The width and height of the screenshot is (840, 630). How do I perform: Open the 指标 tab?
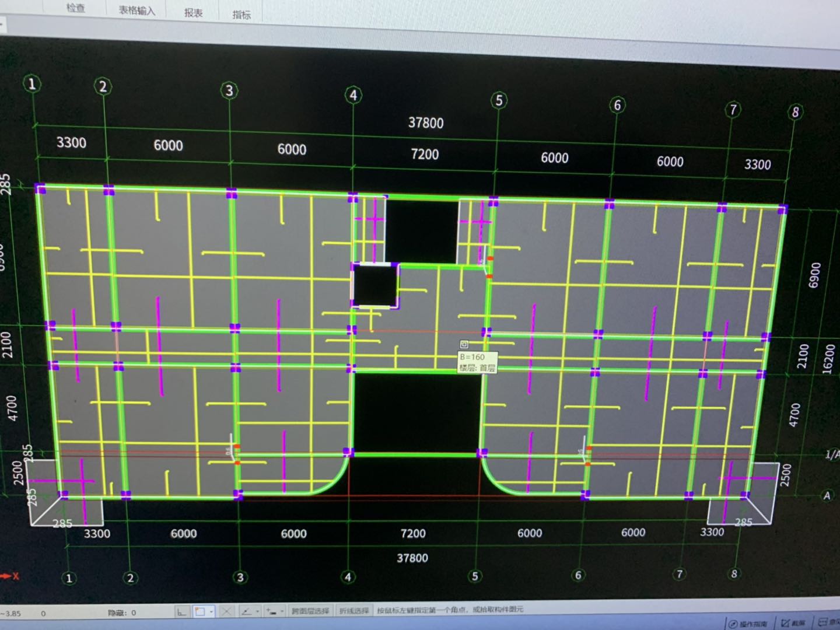click(x=242, y=15)
